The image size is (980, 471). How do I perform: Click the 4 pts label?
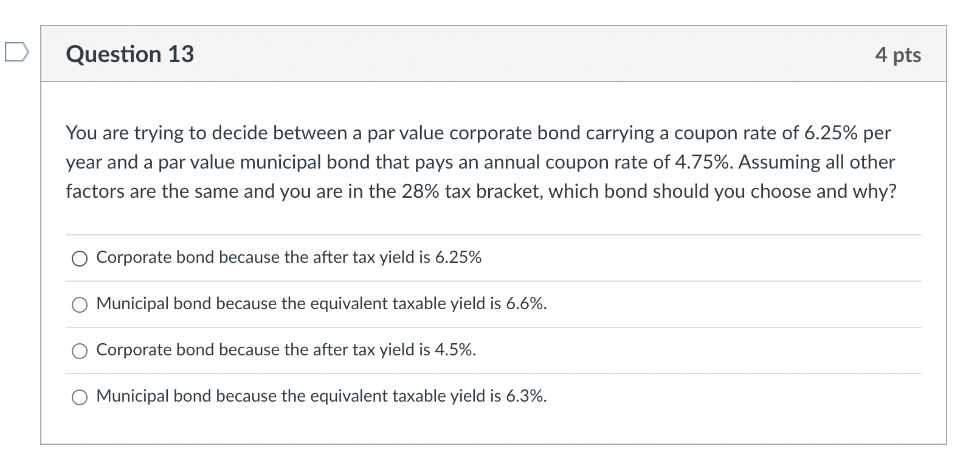pyautogui.click(x=899, y=54)
